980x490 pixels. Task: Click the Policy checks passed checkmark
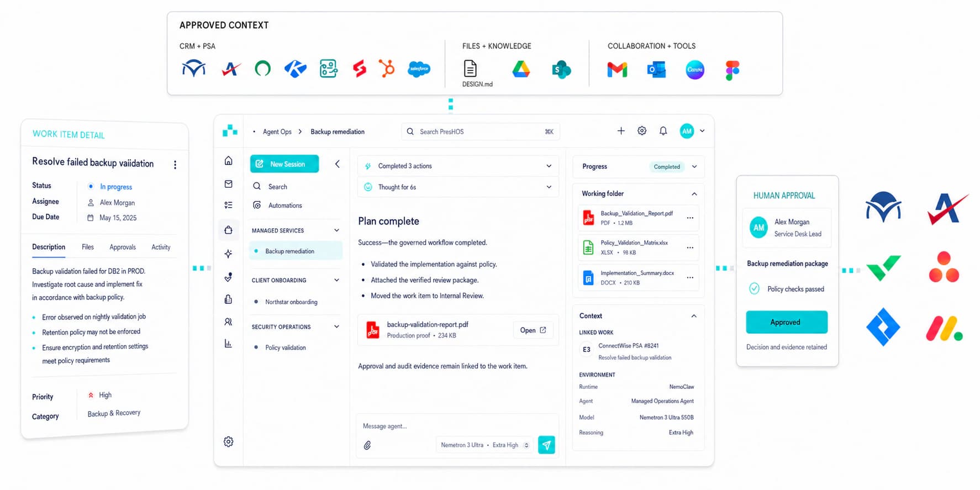(754, 288)
